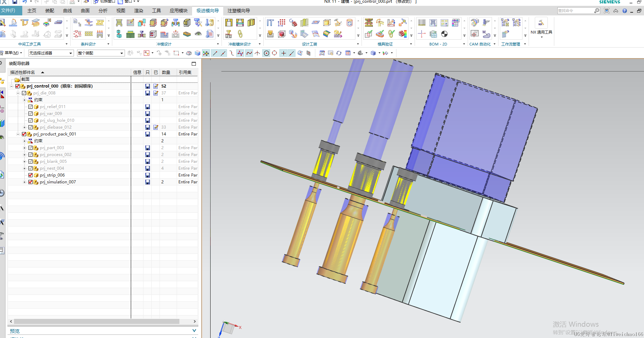
Task: Switch to the 分析 tab
Action: pos(103,11)
